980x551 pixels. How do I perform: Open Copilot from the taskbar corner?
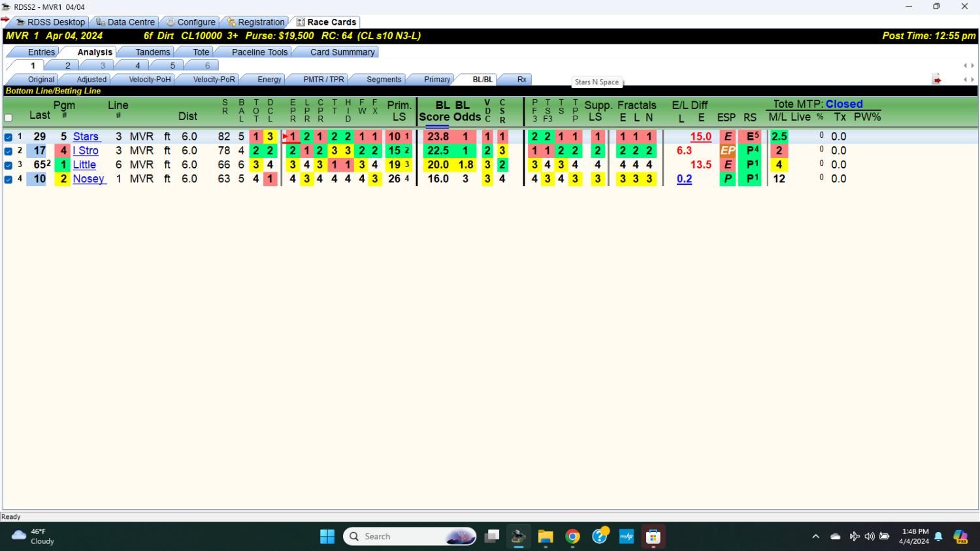pyautogui.click(x=960, y=537)
